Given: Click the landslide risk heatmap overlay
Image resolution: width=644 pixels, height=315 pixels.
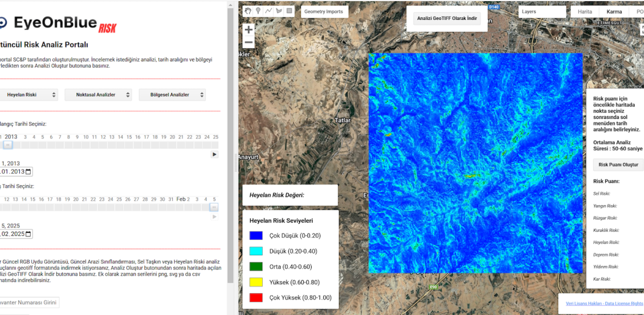Looking at the screenshot, I should (x=475, y=163).
